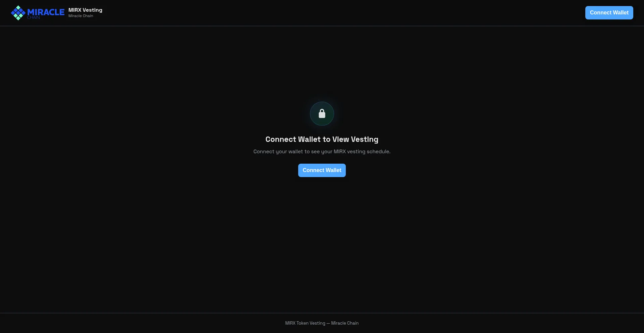Click the Connect Wallet to View Vesting heading

point(322,139)
